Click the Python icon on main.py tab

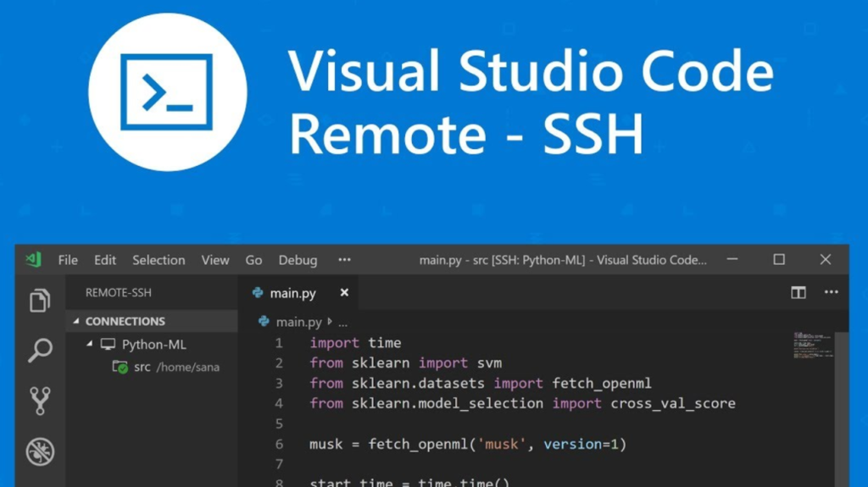[258, 293]
